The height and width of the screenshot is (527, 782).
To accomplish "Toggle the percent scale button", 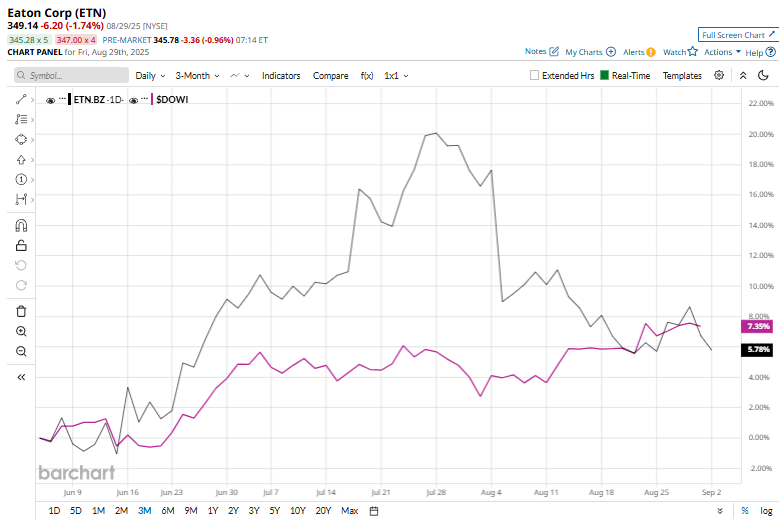I will click(745, 511).
